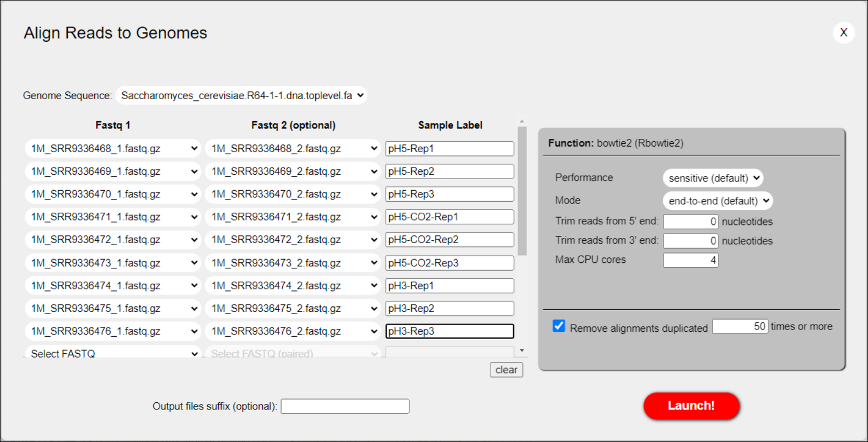Edit the pH5-Rep3 sample label field

pos(450,194)
